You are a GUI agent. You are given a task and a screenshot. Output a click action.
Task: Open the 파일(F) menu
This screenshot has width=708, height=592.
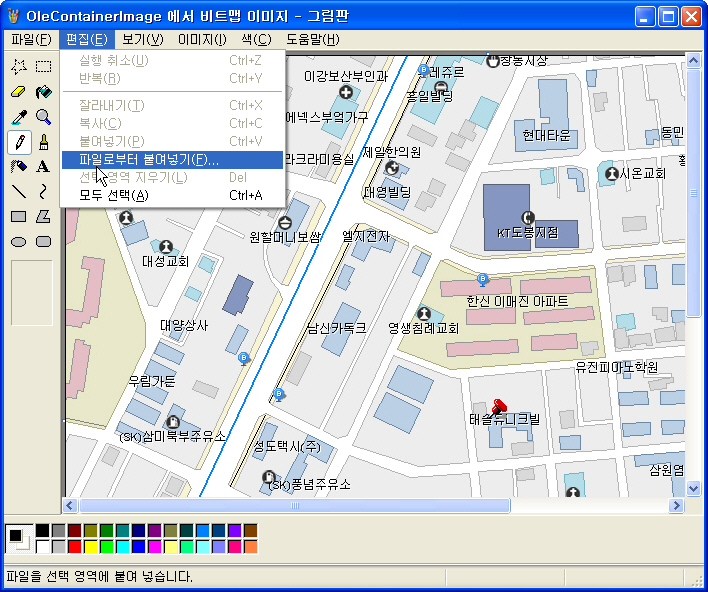[x=31, y=40]
